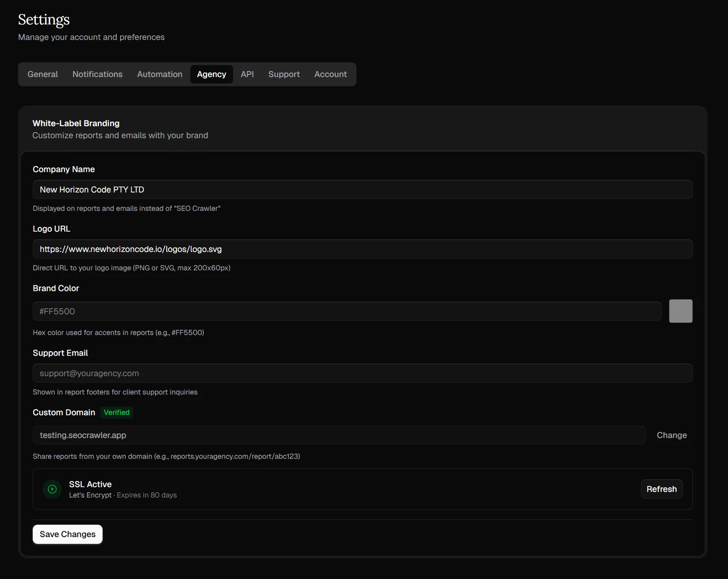Click "Let's Encrypt · Expires in 80 days" text
This screenshot has width=728, height=579.
point(123,495)
